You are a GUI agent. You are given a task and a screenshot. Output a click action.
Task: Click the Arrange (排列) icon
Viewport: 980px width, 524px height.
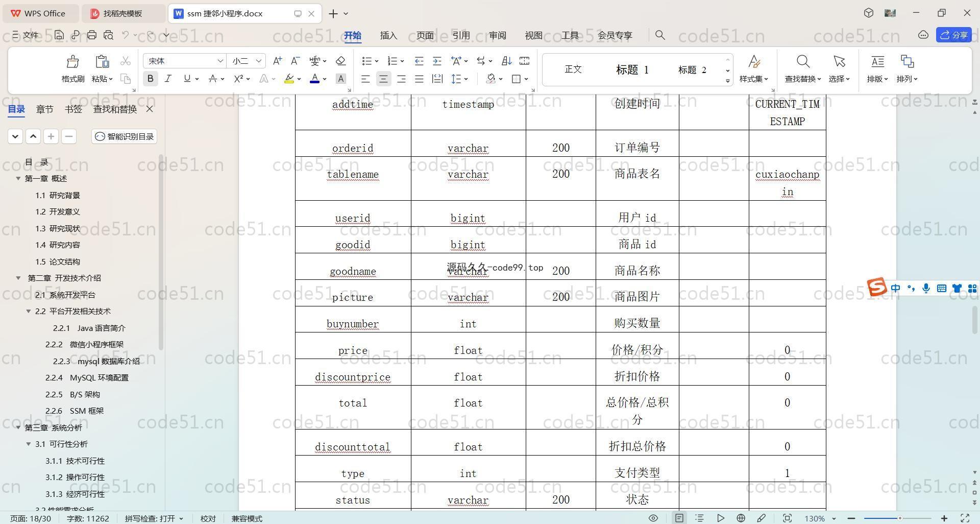tap(907, 62)
